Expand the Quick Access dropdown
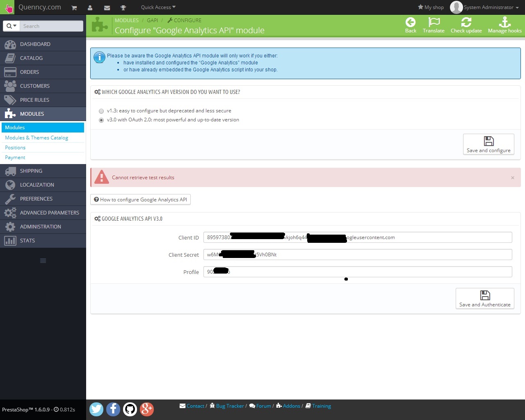Screen dimensions: 525x420 pos(158,7)
